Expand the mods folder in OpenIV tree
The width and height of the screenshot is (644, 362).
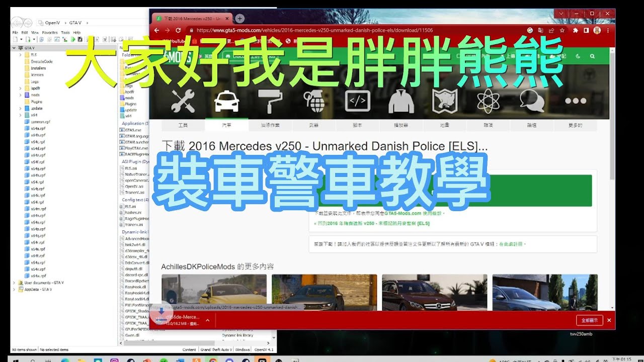(x=21, y=95)
